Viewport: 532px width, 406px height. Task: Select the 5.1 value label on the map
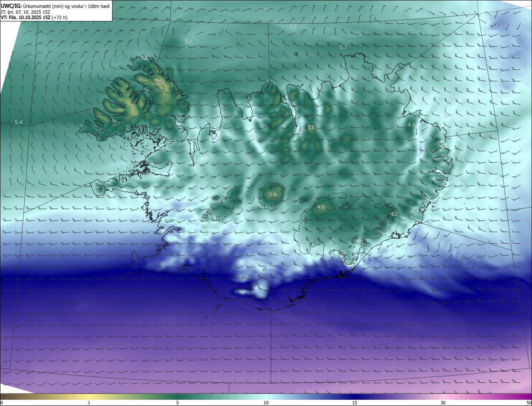(x=101, y=189)
